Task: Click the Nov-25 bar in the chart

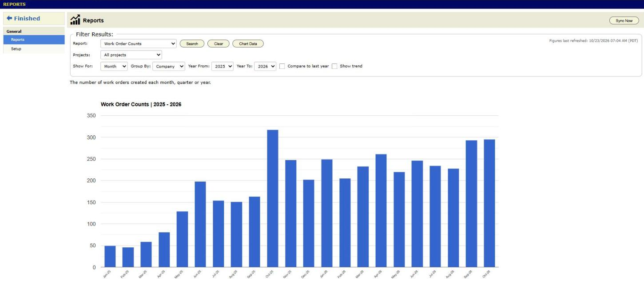Action: 291,214
